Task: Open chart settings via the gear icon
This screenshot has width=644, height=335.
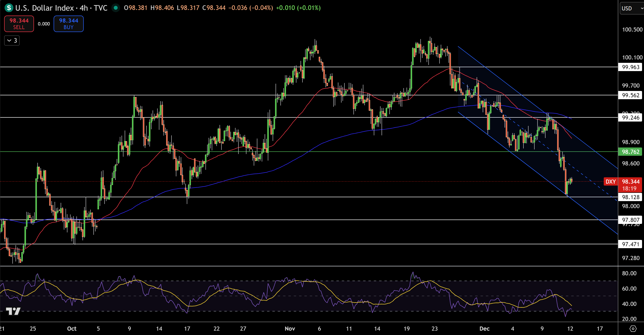Action: tap(633, 329)
